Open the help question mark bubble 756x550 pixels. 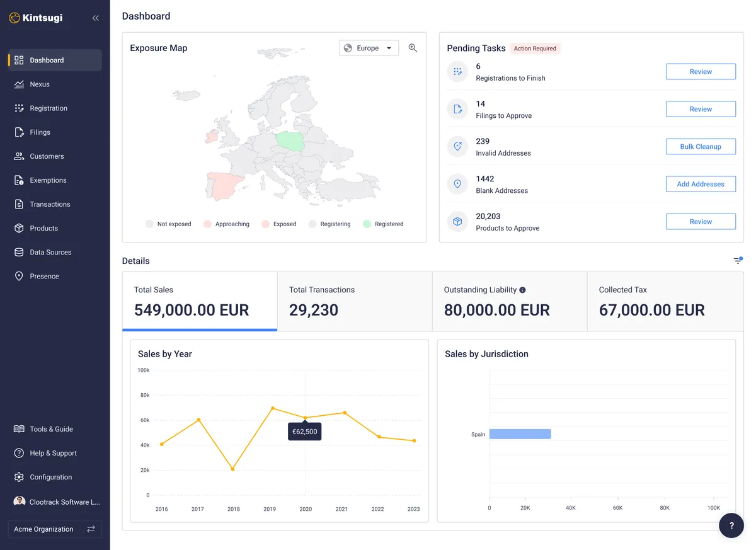tap(731, 525)
